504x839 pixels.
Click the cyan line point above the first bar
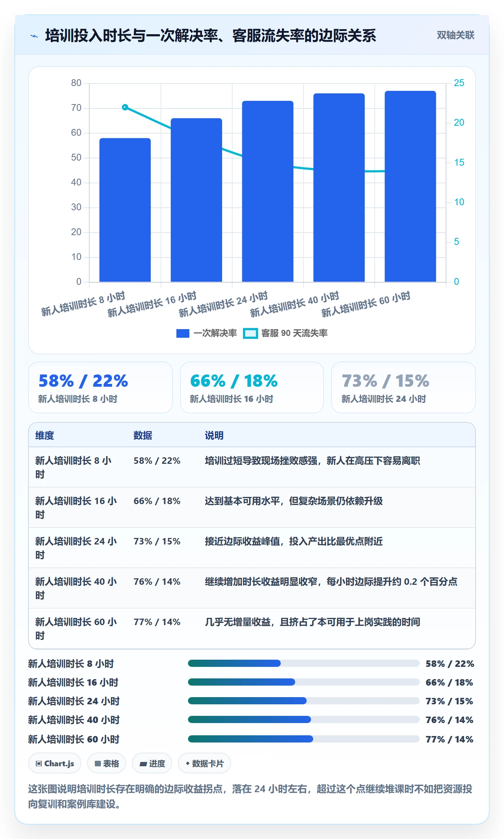click(125, 107)
